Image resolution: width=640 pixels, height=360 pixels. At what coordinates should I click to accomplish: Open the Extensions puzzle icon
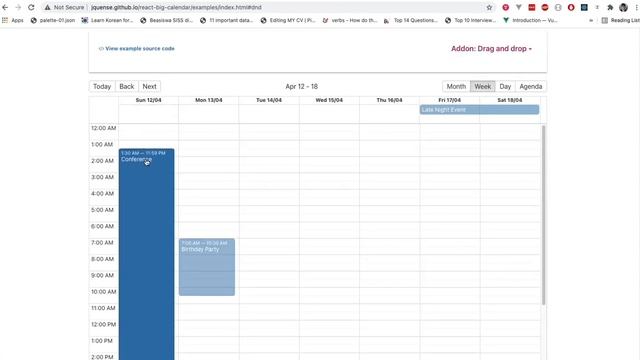click(x=610, y=7)
